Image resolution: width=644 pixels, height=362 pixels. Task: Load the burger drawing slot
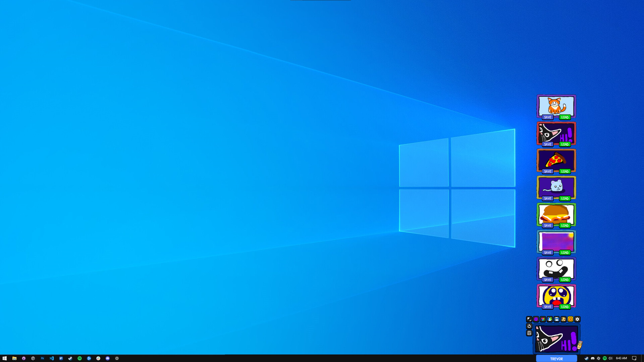coord(565,226)
